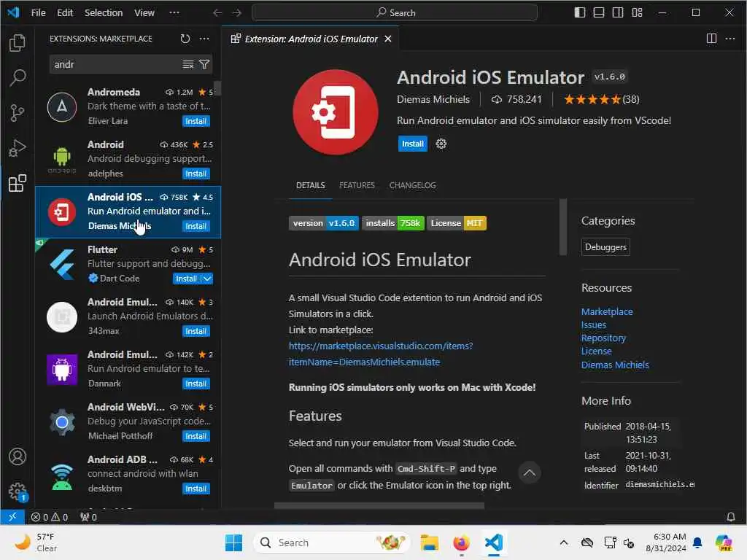Open Customize Layout in title bar
Image resolution: width=747 pixels, height=560 pixels.
pos(637,12)
